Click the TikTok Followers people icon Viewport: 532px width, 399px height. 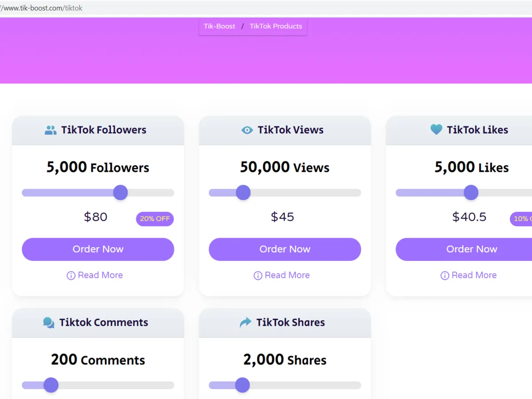click(51, 130)
